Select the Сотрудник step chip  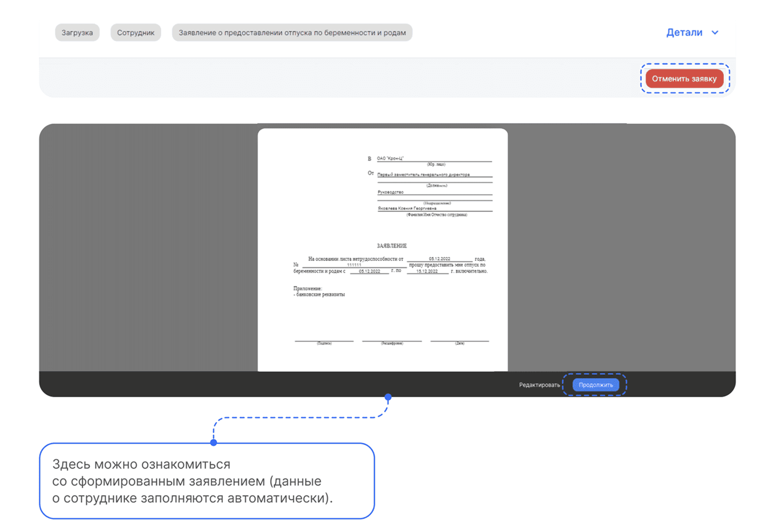coord(135,33)
